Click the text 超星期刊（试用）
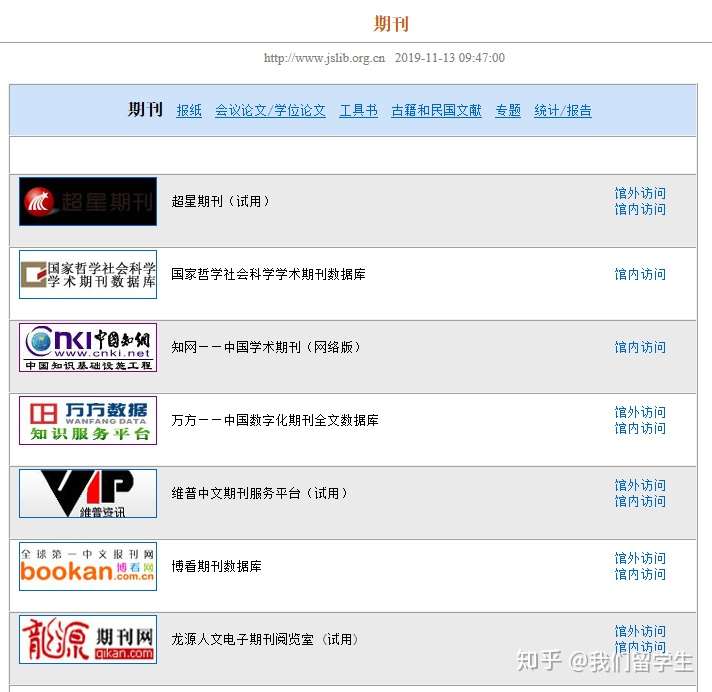Viewport: 712px width, 692px height. point(221,201)
